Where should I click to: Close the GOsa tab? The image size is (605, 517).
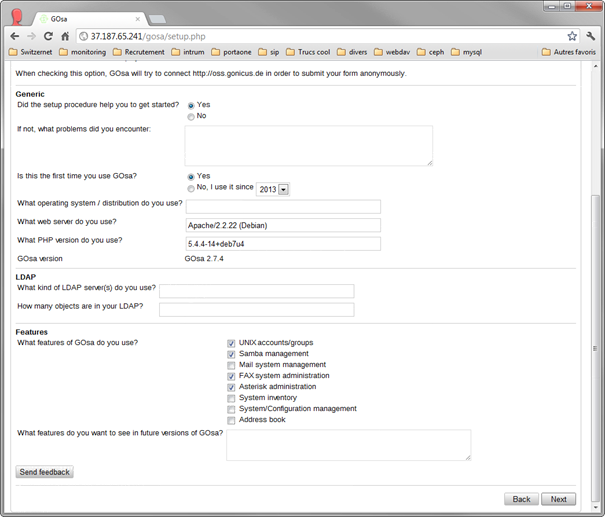(138, 19)
